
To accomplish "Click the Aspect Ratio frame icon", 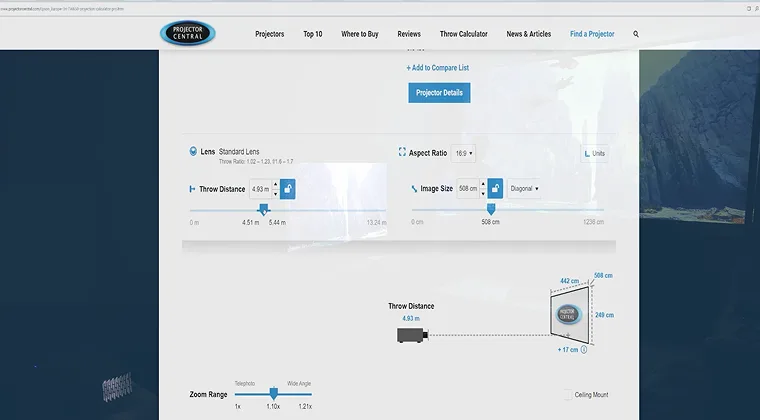I will (402, 152).
